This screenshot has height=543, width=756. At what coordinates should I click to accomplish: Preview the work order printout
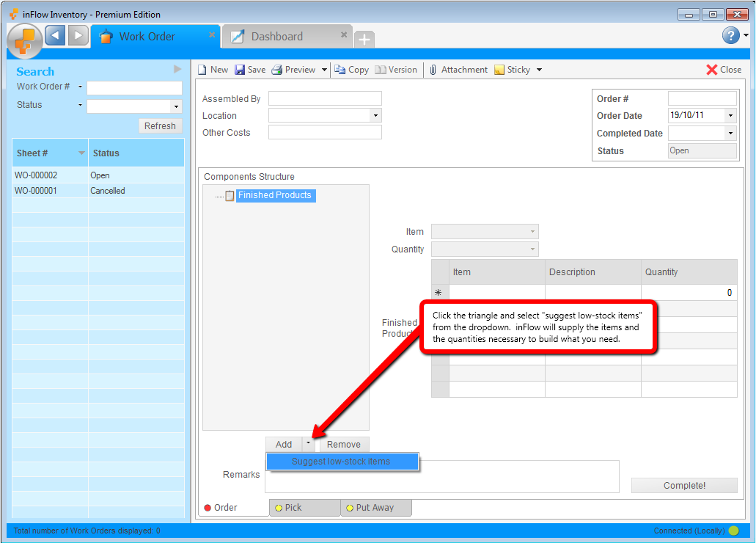(x=293, y=70)
